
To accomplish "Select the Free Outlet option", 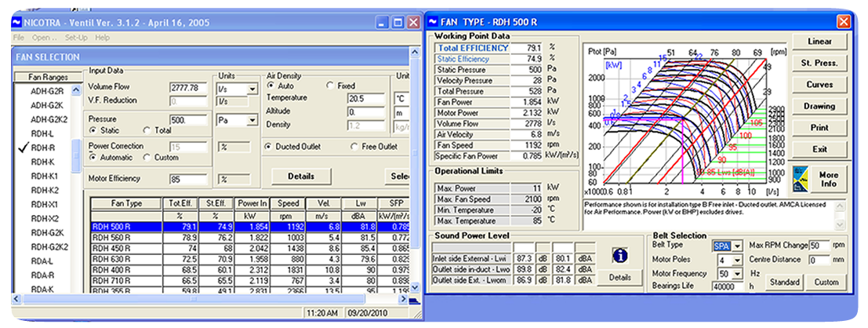I will click(354, 147).
